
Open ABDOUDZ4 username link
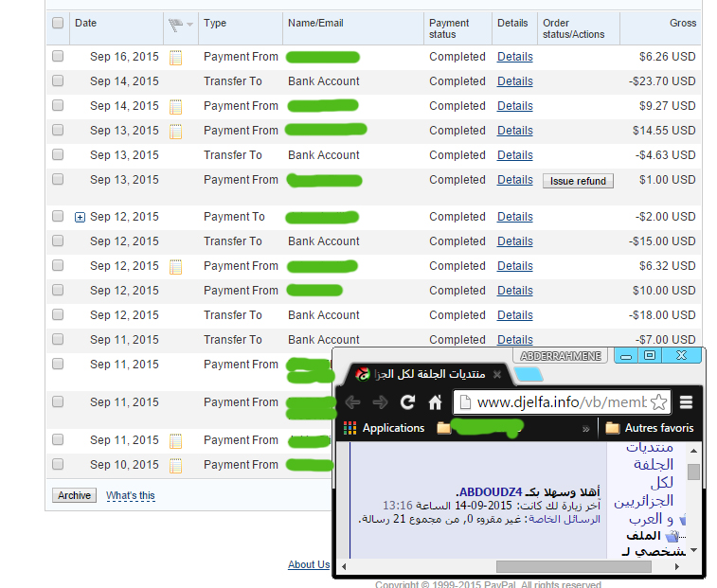click(x=491, y=492)
